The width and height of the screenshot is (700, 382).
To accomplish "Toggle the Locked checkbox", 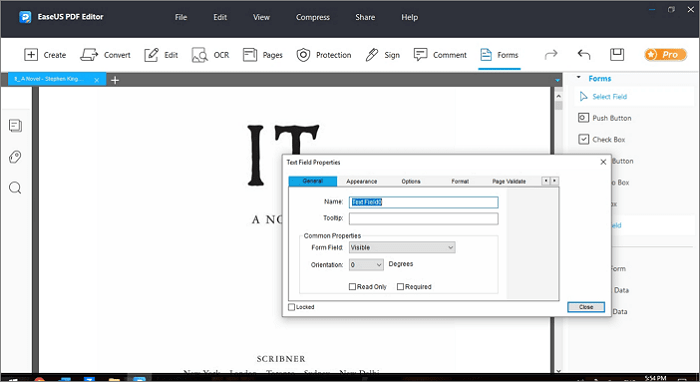I will (292, 307).
